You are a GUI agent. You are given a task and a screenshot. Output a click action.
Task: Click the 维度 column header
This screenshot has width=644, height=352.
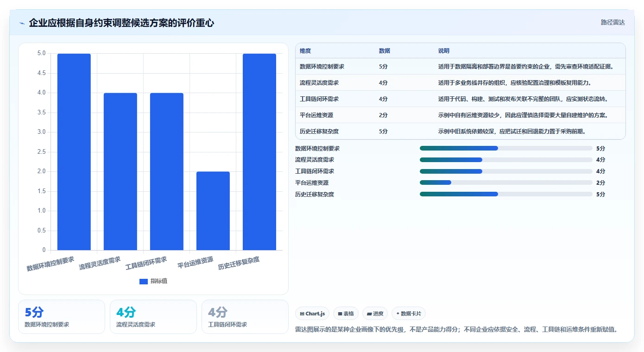point(305,51)
